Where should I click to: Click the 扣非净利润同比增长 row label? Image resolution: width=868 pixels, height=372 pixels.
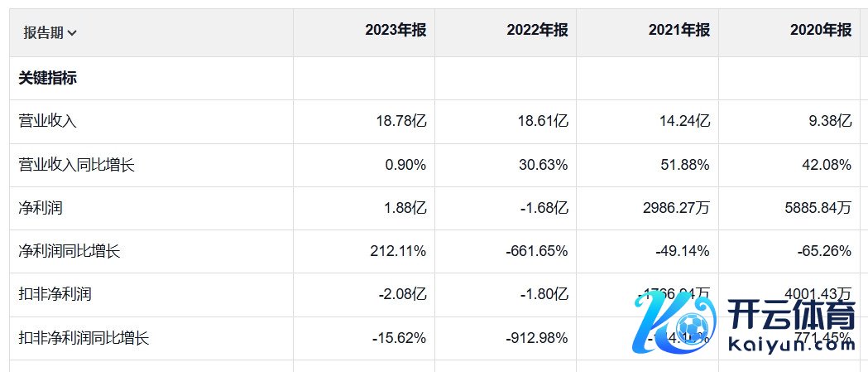(84, 338)
